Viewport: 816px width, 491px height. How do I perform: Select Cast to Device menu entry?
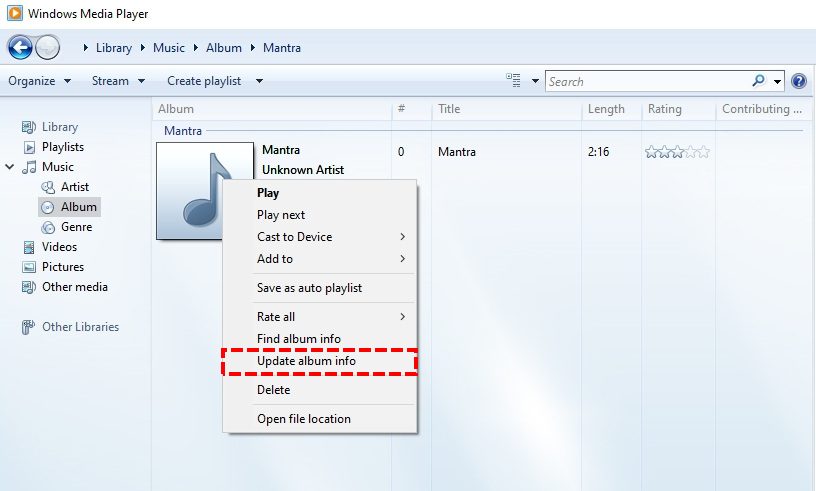[320, 237]
